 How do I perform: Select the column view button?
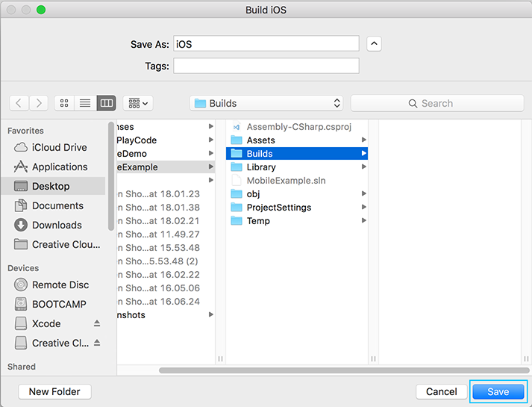(107, 103)
